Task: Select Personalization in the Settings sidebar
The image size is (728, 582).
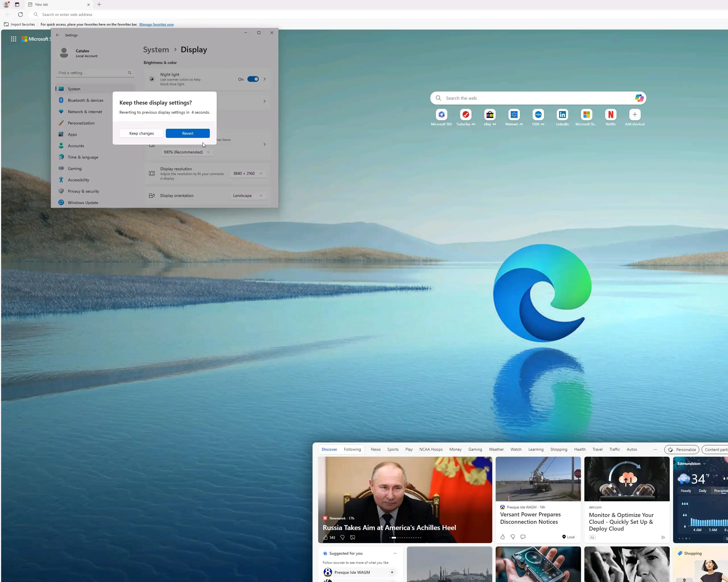Action: click(x=81, y=123)
